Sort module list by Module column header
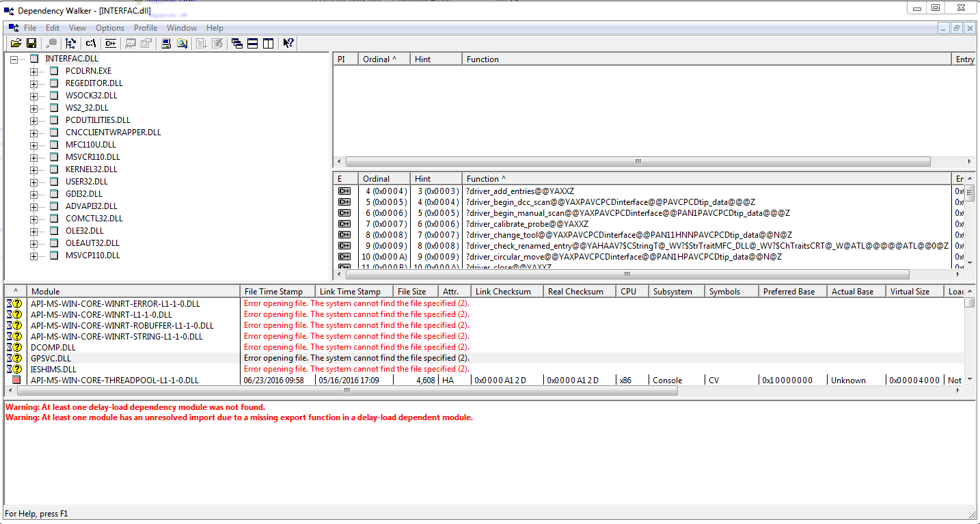The height and width of the screenshot is (524, 980). [133, 292]
